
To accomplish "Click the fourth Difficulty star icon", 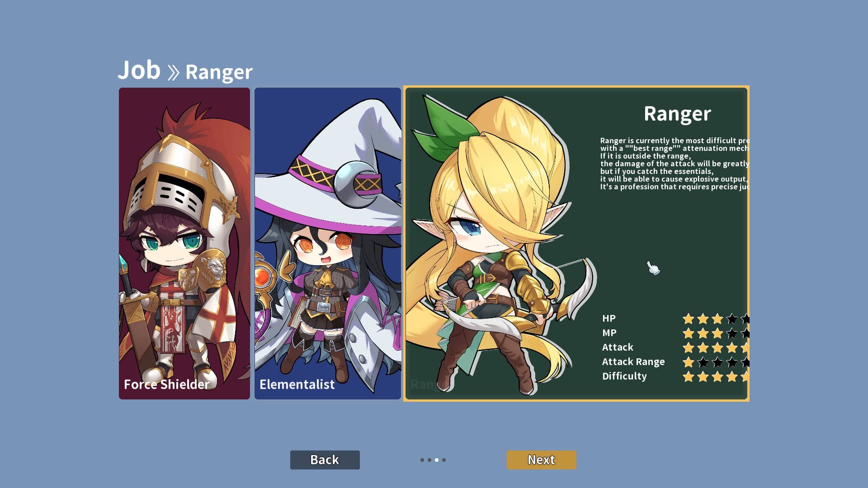I will (x=732, y=377).
